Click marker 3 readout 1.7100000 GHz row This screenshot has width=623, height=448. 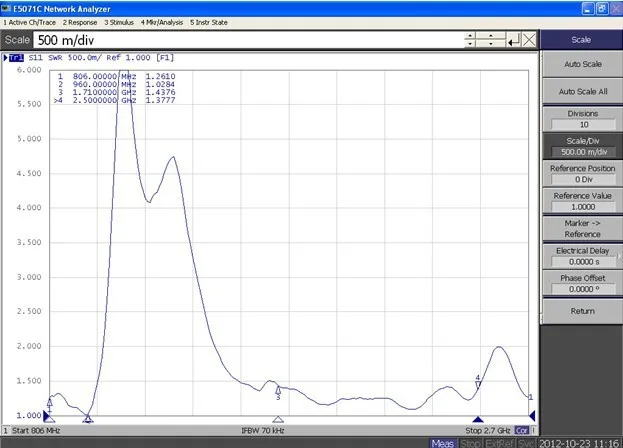116,92
